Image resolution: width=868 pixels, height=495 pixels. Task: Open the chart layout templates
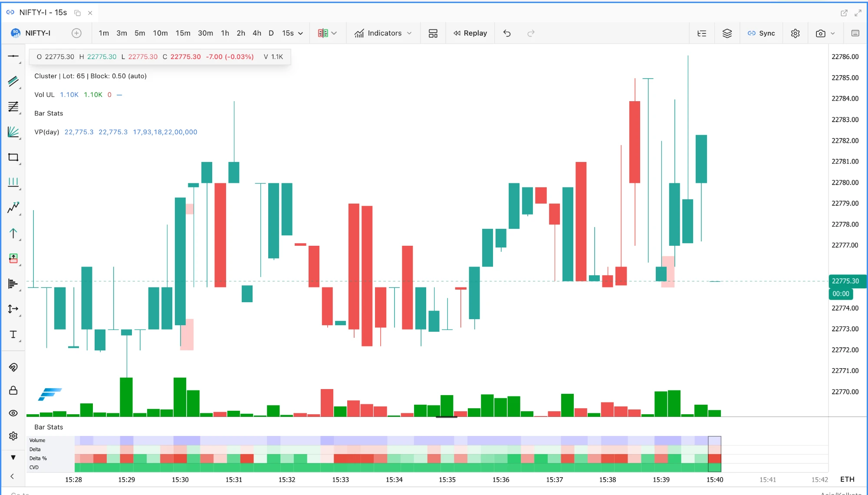tap(433, 33)
